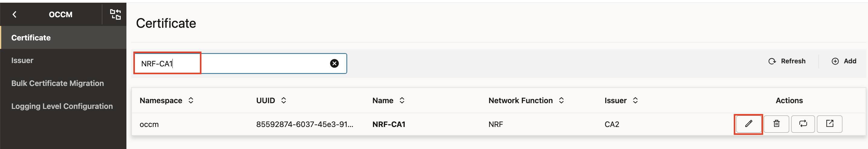
Task: Open Logging Level Configuration menu item
Action: [x=62, y=106]
